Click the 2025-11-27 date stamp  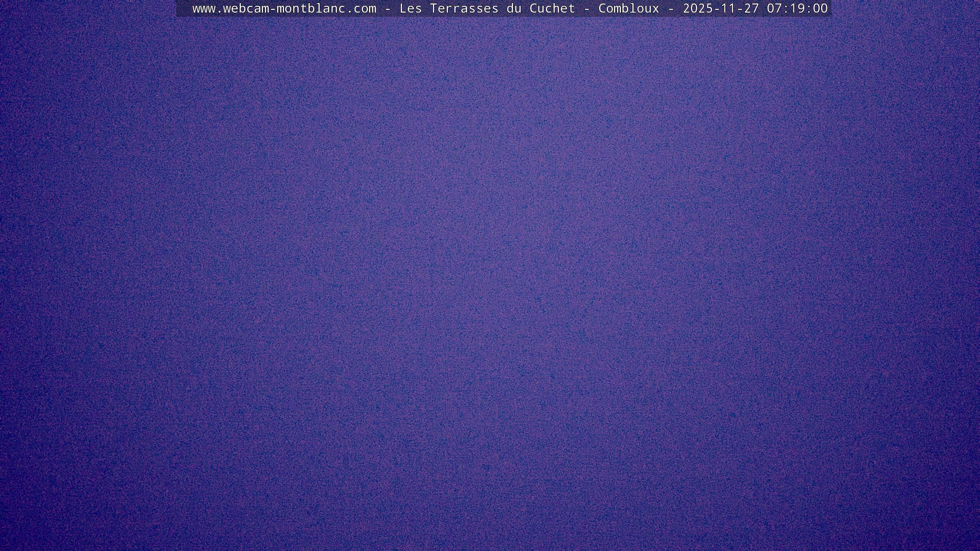(720, 8)
